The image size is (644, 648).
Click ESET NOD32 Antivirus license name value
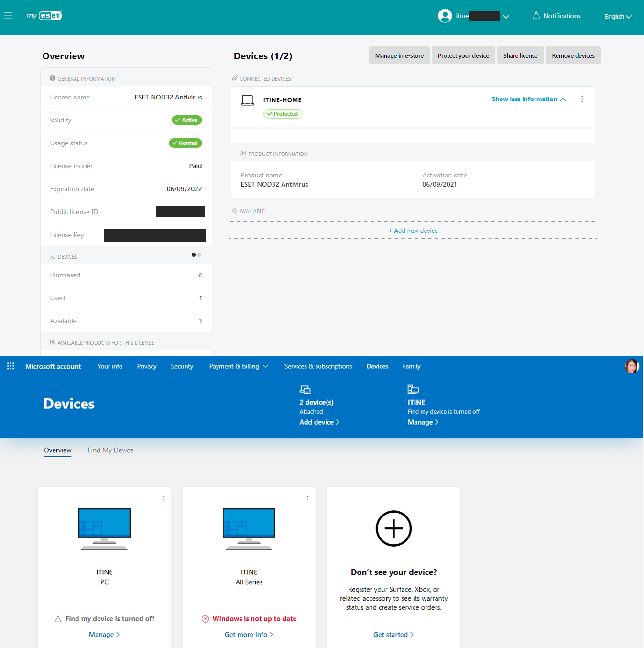click(168, 97)
